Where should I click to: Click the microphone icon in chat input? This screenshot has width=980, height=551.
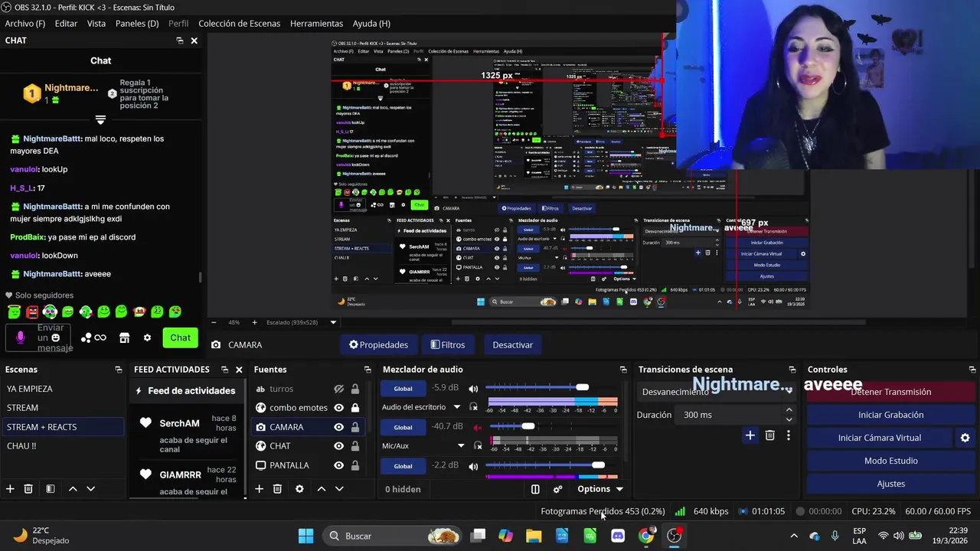[x=21, y=337]
